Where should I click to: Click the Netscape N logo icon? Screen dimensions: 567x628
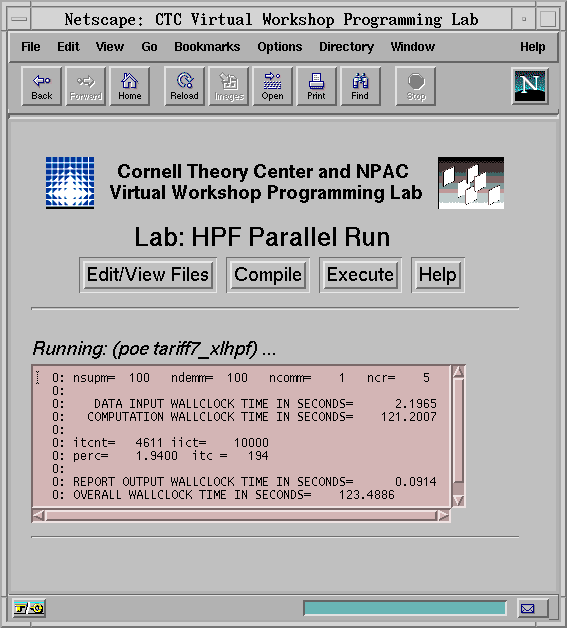click(530, 86)
